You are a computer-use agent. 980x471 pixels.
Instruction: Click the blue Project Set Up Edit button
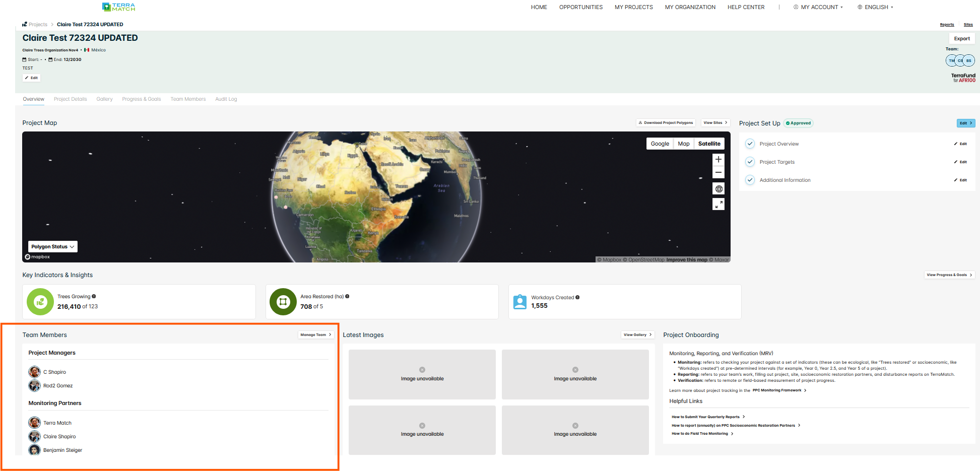pyautogui.click(x=966, y=123)
